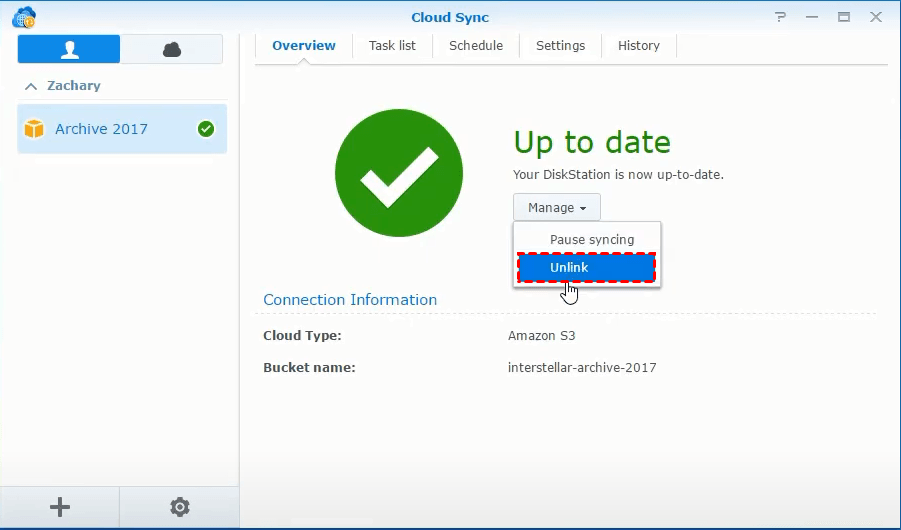Add a new connection with plus icon
Image resolution: width=901 pixels, height=530 pixels.
tap(60, 507)
